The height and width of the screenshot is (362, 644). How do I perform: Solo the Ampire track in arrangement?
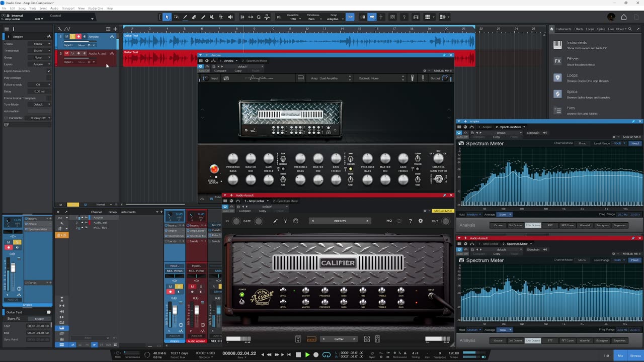[72, 37]
